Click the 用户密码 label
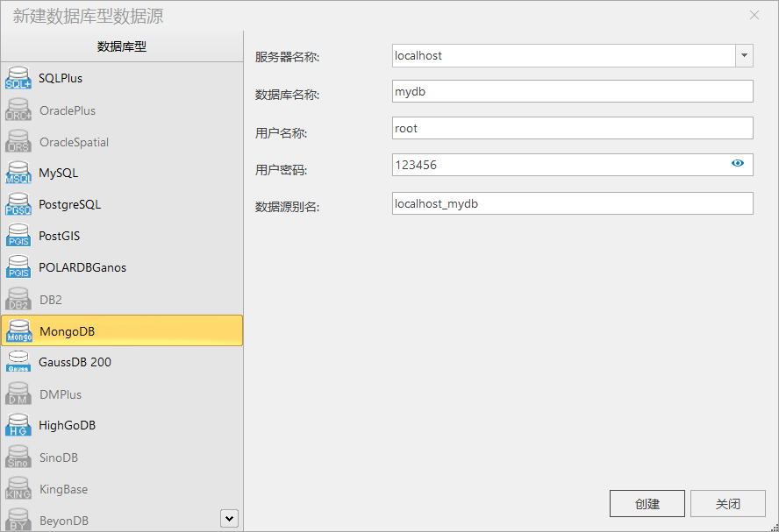Screen dimensions: 779x532 pyautogui.click(x=282, y=170)
